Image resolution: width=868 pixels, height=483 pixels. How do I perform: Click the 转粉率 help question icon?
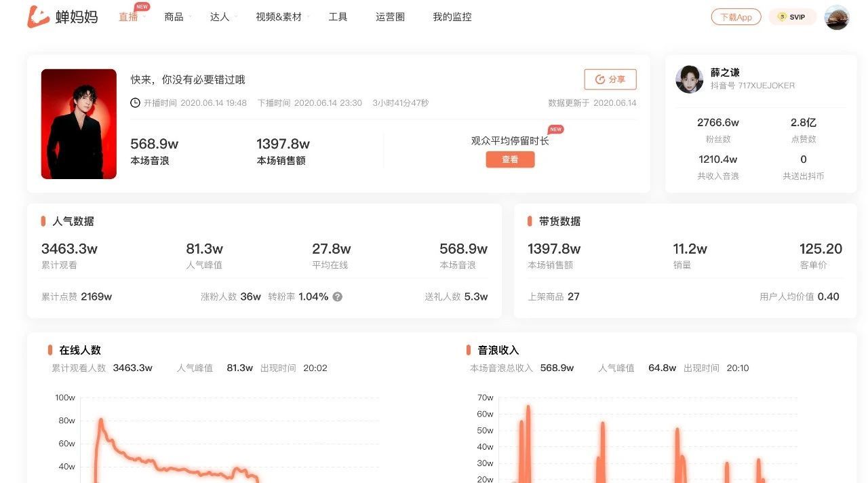337,296
